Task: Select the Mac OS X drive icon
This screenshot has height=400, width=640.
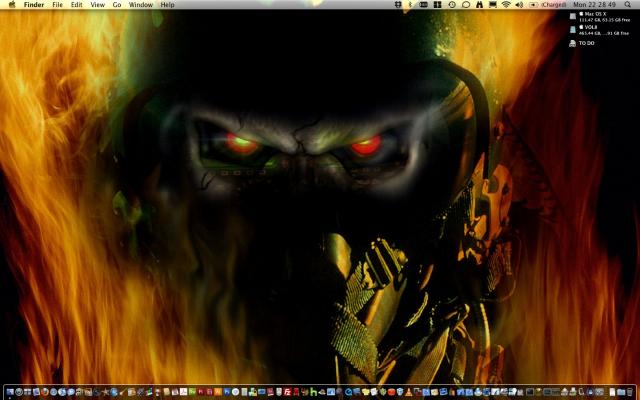Action: click(x=573, y=16)
